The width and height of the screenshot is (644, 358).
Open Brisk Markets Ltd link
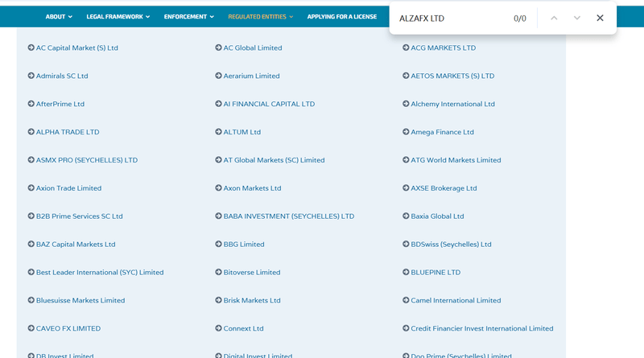252,300
